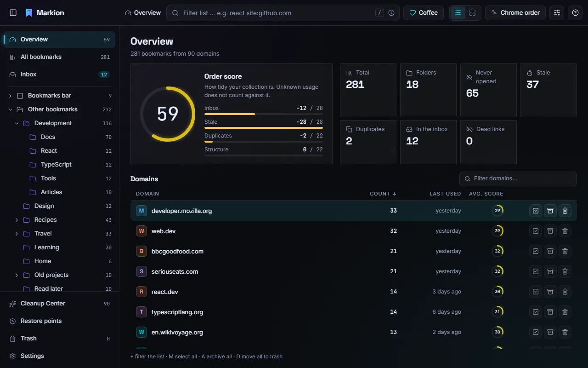This screenshot has height=368, width=588.
Task: Open All bookmarks in sidebar
Action: coord(59,57)
